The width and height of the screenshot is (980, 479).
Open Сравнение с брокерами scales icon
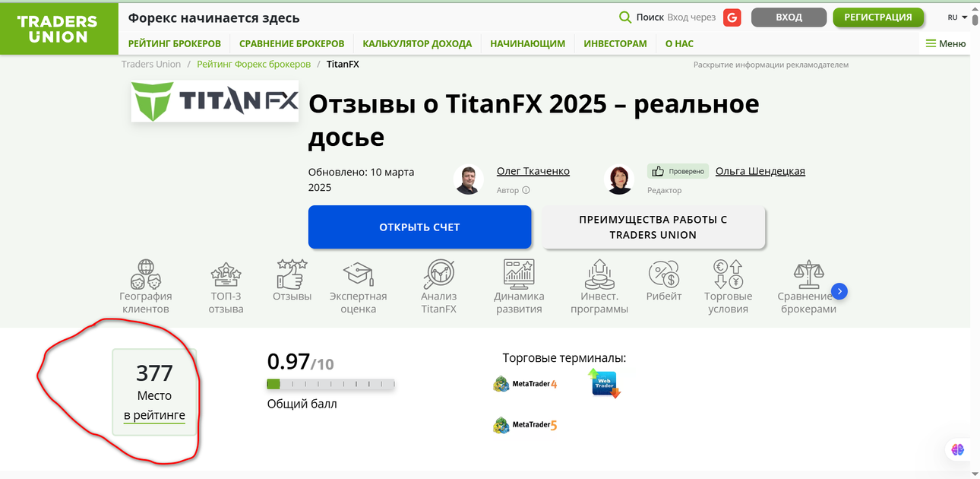(808, 273)
